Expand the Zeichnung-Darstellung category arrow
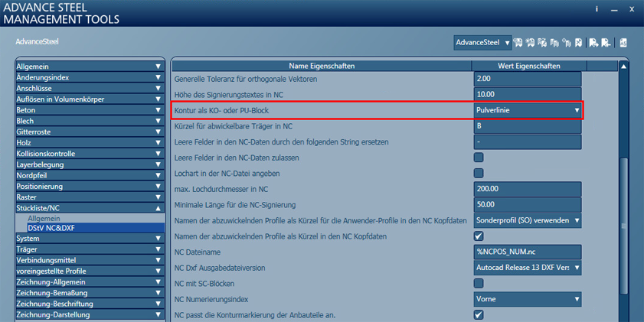Viewport: 644px width, 322px height. (158, 315)
